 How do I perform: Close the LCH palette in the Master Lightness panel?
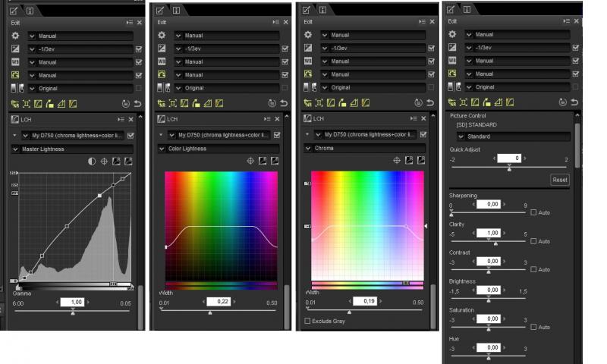pyautogui.click(x=131, y=120)
